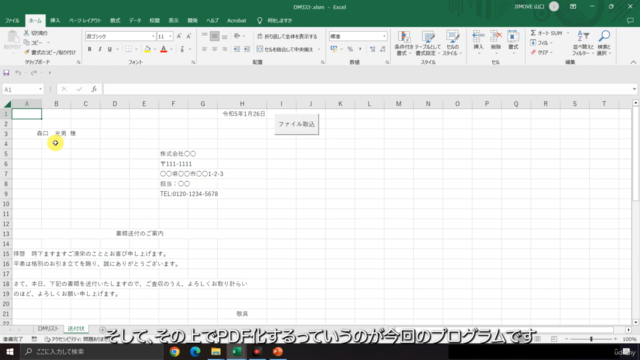Click the Windows Start button
The height and width of the screenshot is (360, 640).
(9, 351)
